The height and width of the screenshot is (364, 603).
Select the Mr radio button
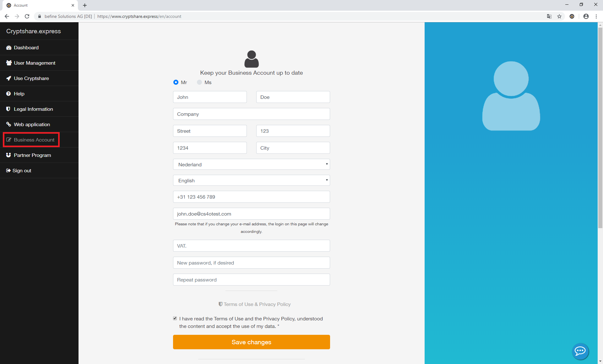(x=176, y=82)
